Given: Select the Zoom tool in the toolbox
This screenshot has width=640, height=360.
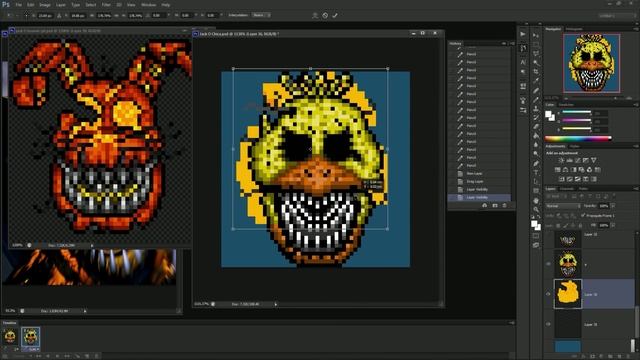Looking at the screenshot, I should 536,209.
